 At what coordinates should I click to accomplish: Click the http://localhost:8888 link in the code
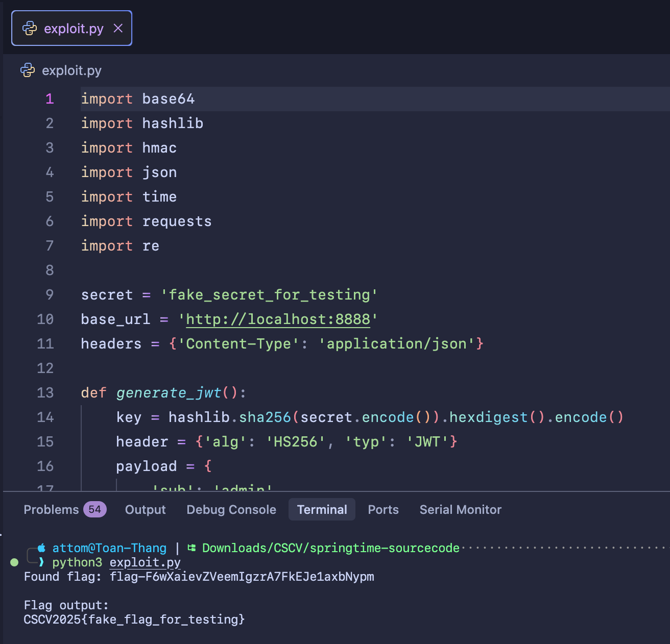pos(277,319)
